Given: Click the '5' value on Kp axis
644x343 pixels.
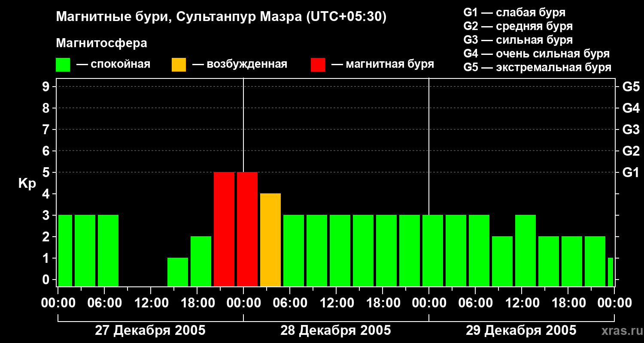Looking at the screenshot, I should pyautogui.click(x=47, y=172).
